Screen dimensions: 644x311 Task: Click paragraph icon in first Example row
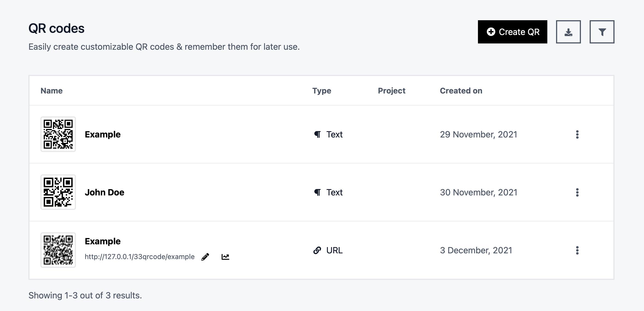(317, 134)
